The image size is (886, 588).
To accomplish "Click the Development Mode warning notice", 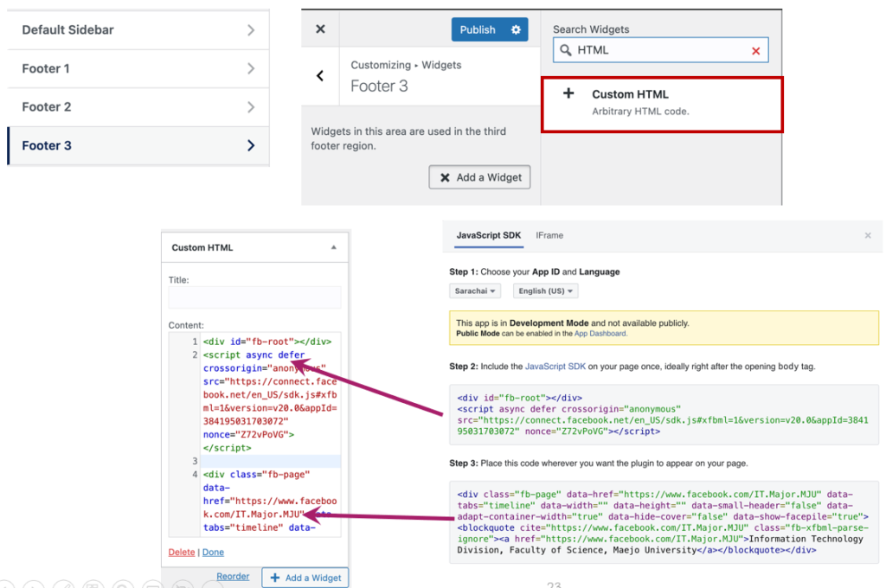I will [x=664, y=328].
